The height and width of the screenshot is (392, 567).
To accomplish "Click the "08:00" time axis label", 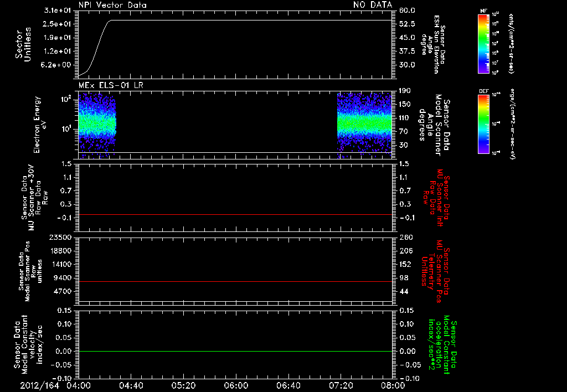I will [x=393, y=385].
